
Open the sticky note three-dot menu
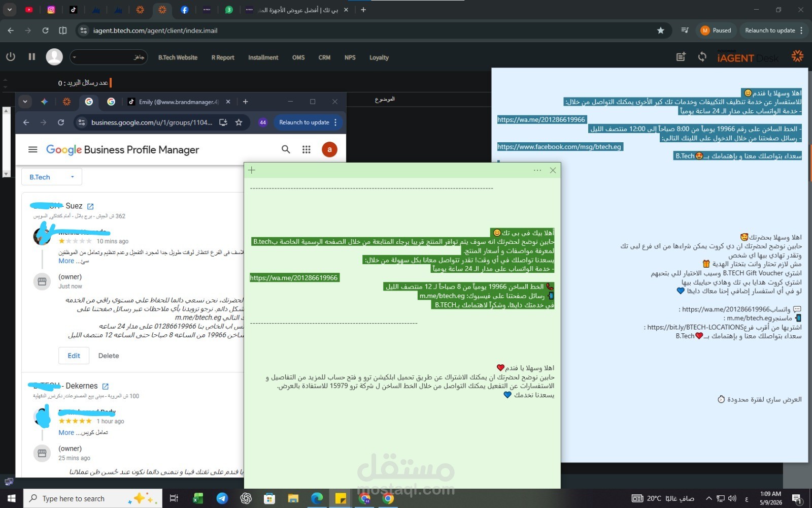click(x=537, y=170)
